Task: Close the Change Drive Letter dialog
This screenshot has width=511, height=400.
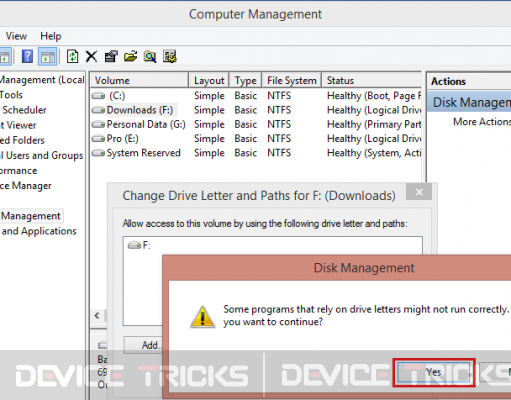Action: [419, 192]
